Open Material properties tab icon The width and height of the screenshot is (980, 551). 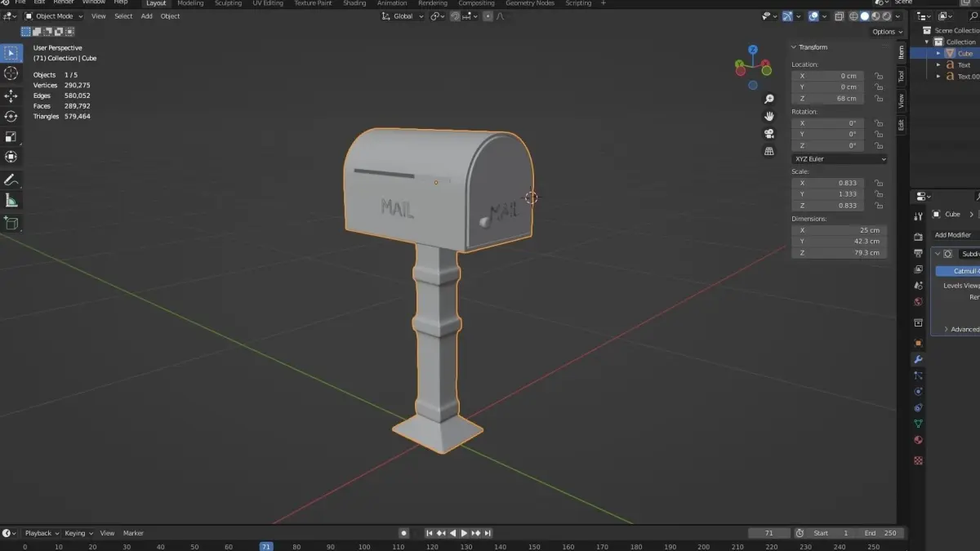[918, 440]
